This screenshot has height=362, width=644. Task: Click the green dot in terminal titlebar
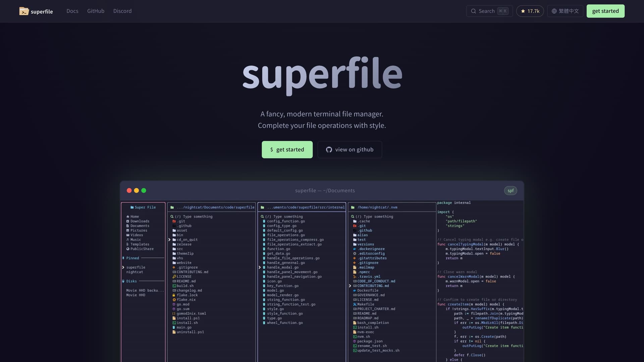click(x=144, y=190)
